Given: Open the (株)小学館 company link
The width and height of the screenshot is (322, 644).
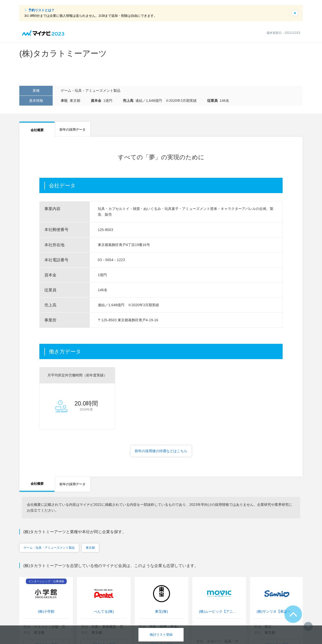Looking at the screenshot, I should 46,611.
